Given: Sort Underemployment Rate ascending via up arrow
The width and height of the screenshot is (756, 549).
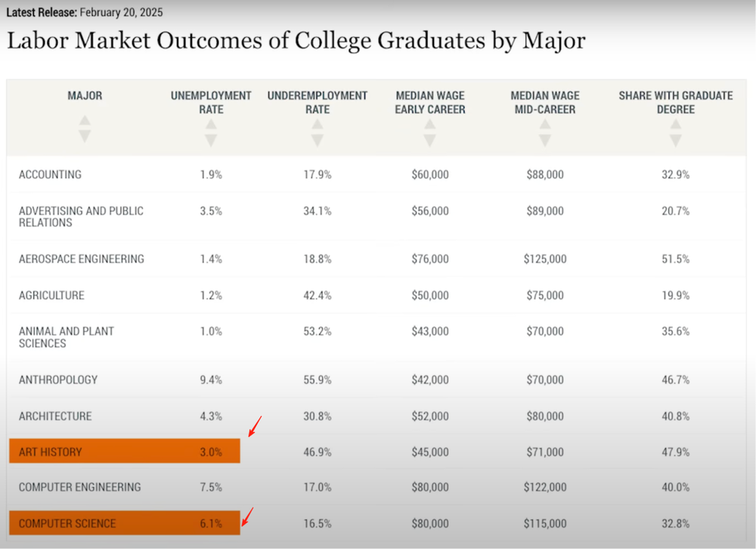Looking at the screenshot, I should pyautogui.click(x=318, y=125).
